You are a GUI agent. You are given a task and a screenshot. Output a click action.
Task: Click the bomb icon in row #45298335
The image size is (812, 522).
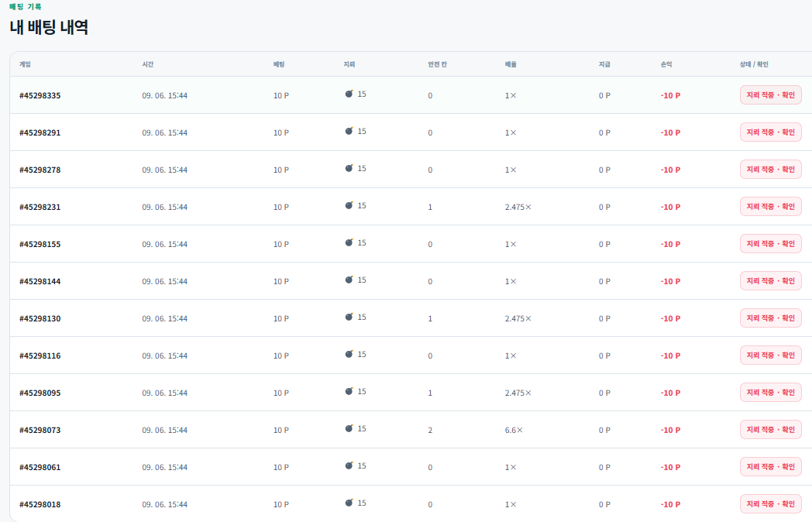[349, 94]
